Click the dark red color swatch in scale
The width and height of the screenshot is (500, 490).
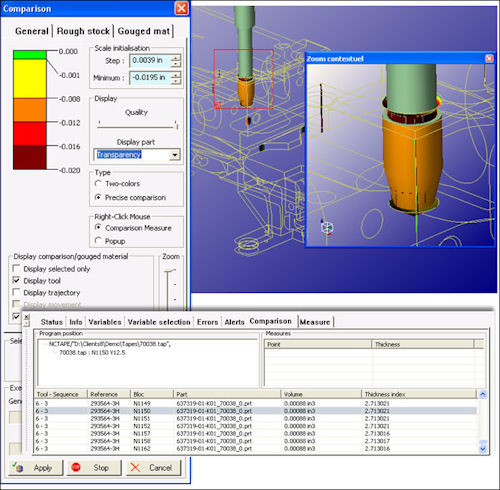coord(30,157)
